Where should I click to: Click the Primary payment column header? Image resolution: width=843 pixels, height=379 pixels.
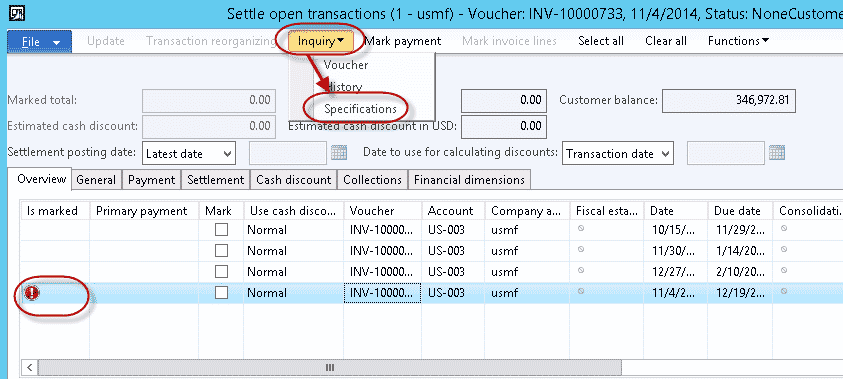(x=144, y=211)
